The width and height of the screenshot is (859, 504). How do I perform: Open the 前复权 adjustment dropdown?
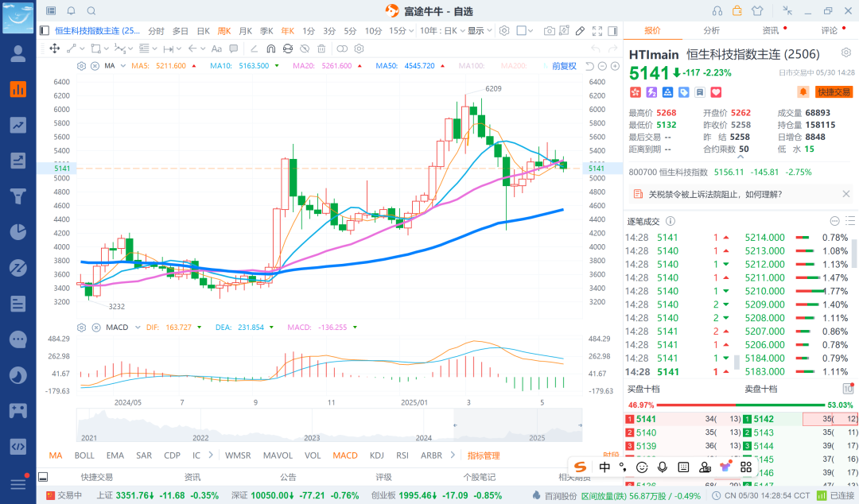tap(564, 66)
